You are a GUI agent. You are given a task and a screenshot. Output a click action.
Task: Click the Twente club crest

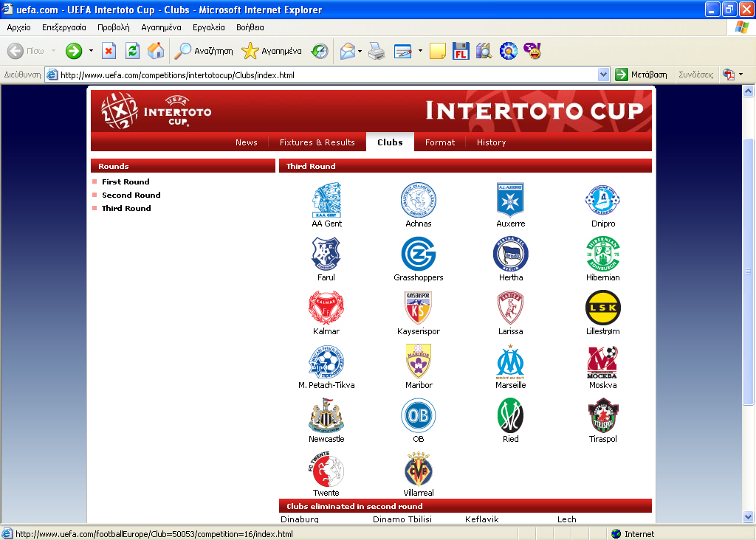click(x=326, y=469)
